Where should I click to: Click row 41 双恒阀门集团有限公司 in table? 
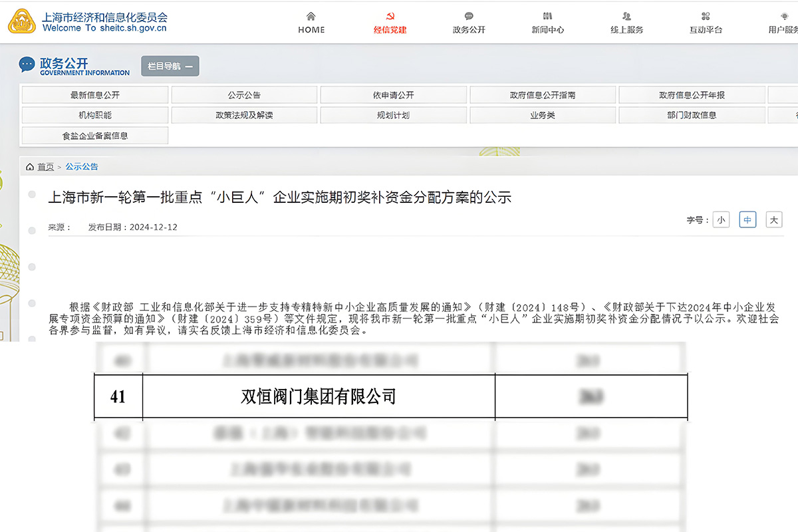[318, 397]
